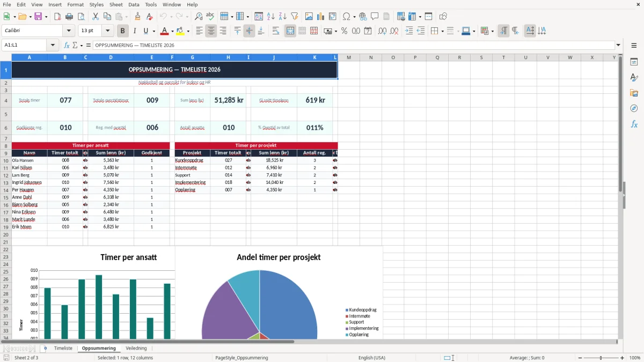Image resolution: width=644 pixels, height=362 pixels.
Task: Insert a pivot table
Action: point(333,17)
